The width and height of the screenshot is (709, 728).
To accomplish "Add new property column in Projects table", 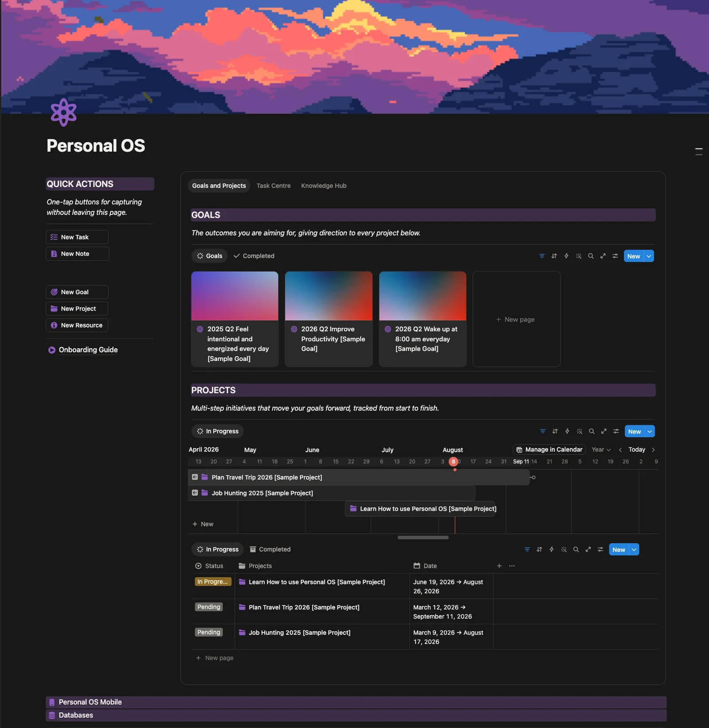I will pos(499,566).
